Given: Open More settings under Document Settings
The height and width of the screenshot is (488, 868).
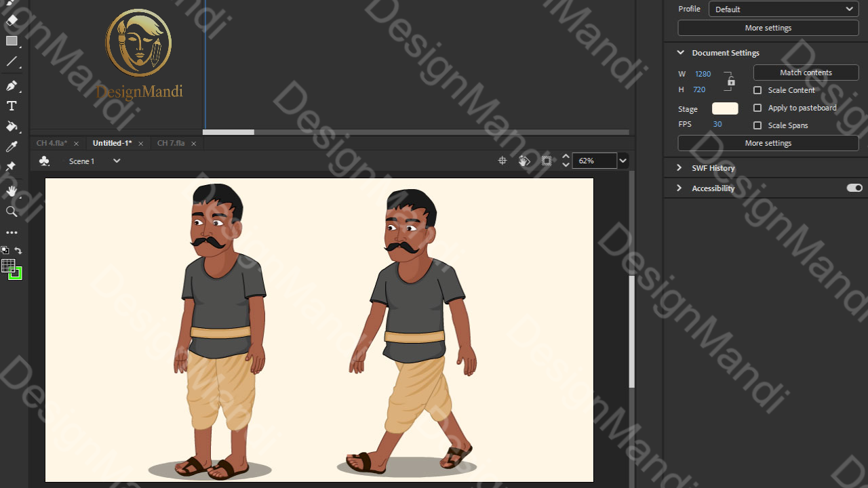Looking at the screenshot, I should point(768,142).
